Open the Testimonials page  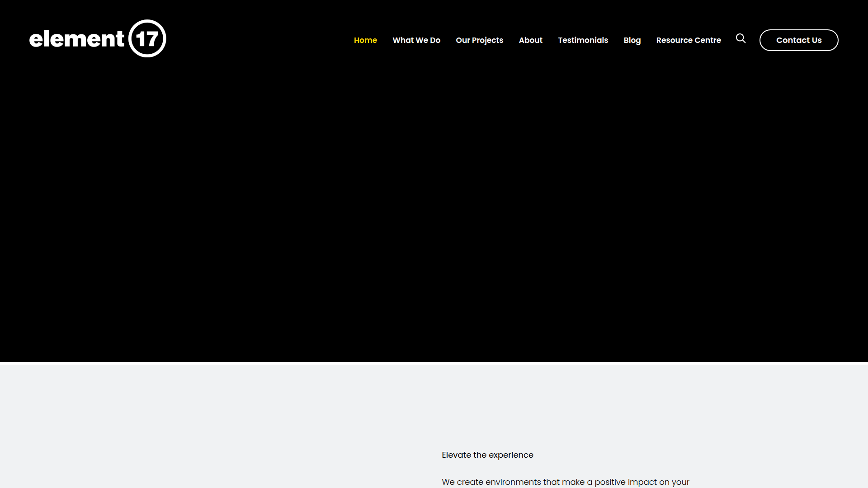(x=583, y=40)
